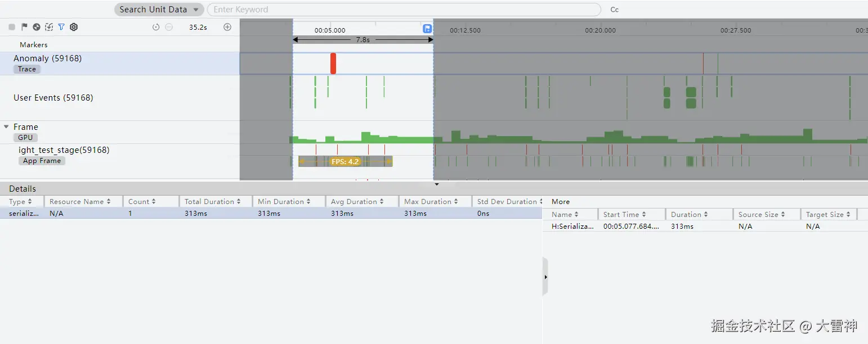The height and width of the screenshot is (344, 868).
Task: Sort More table by Duration header
Action: [690, 214]
